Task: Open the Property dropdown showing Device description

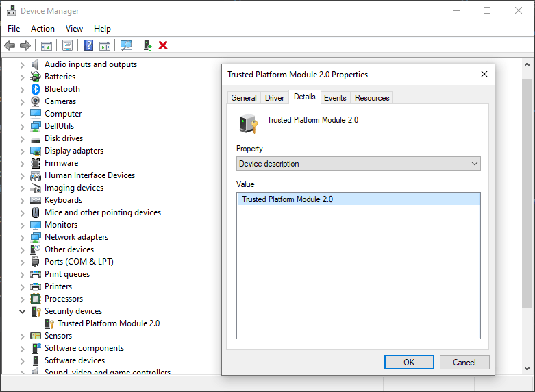Action: [x=358, y=164]
